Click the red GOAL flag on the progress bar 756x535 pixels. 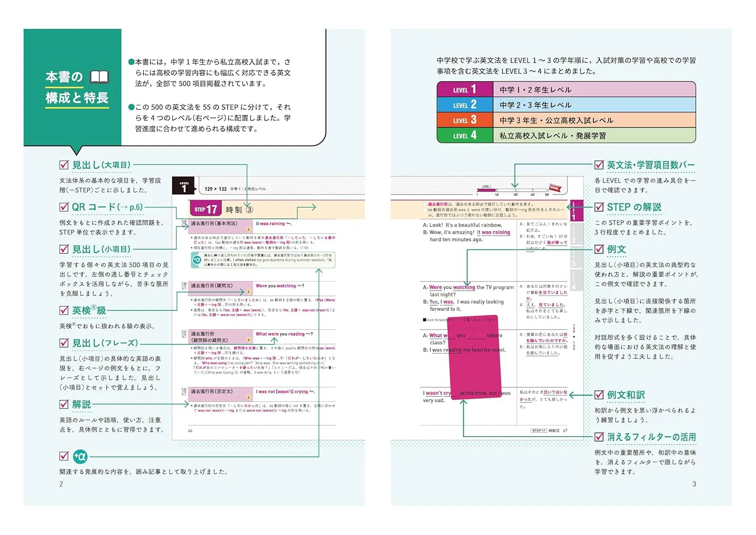[555, 188]
